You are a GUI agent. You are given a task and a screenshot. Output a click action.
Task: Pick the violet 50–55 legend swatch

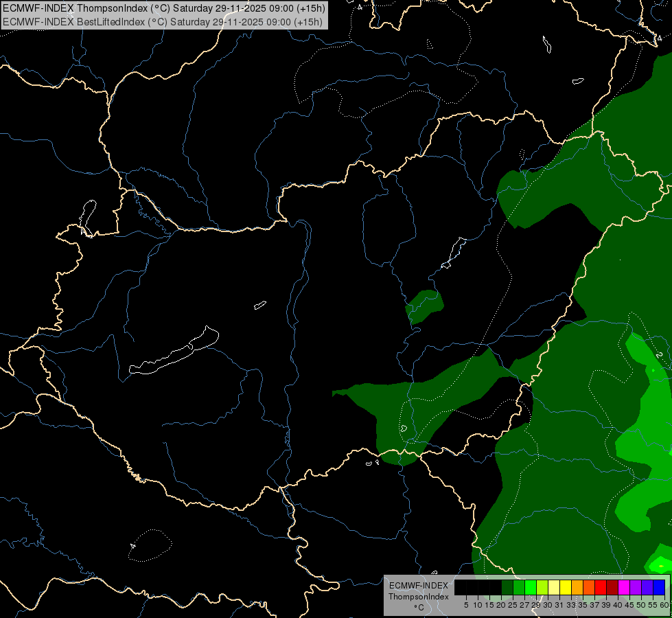[x=647, y=588]
